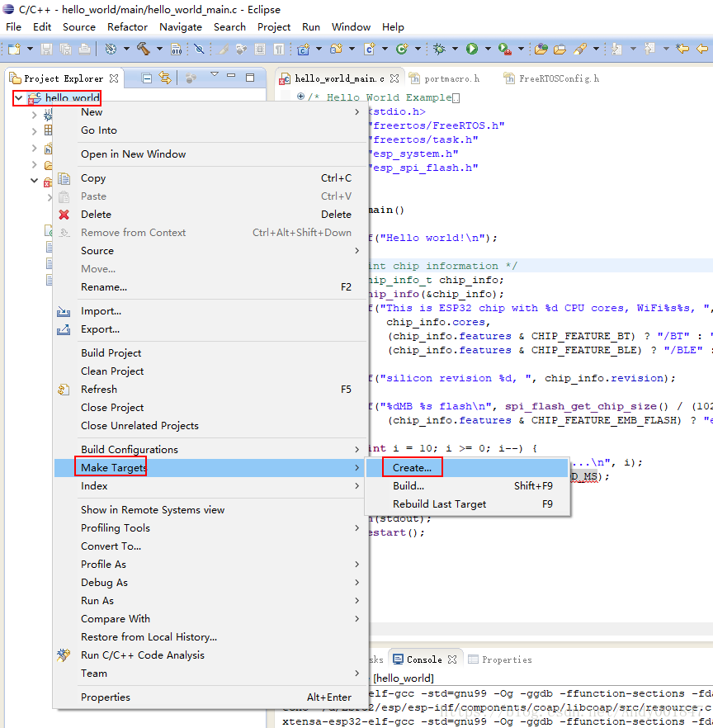Click the Save toolbar icon
Image resolution: width=713 pixels, height=728 pixels.
point(46,49)
